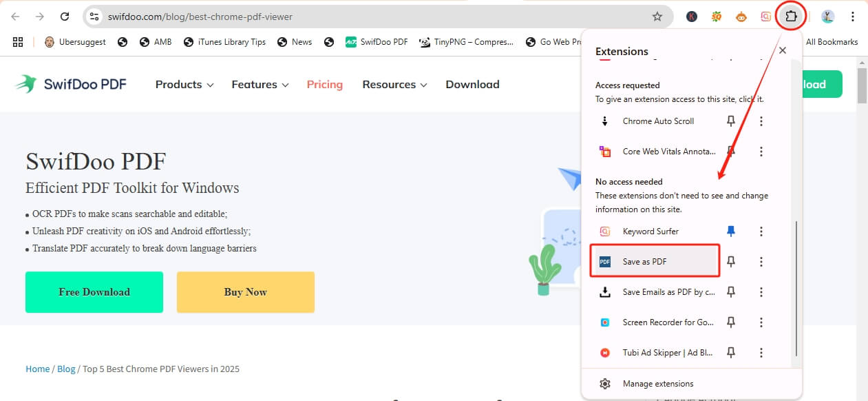This screenshot has width=868, height=401.
Task: View site information icon in address bar
Action: 95,17
